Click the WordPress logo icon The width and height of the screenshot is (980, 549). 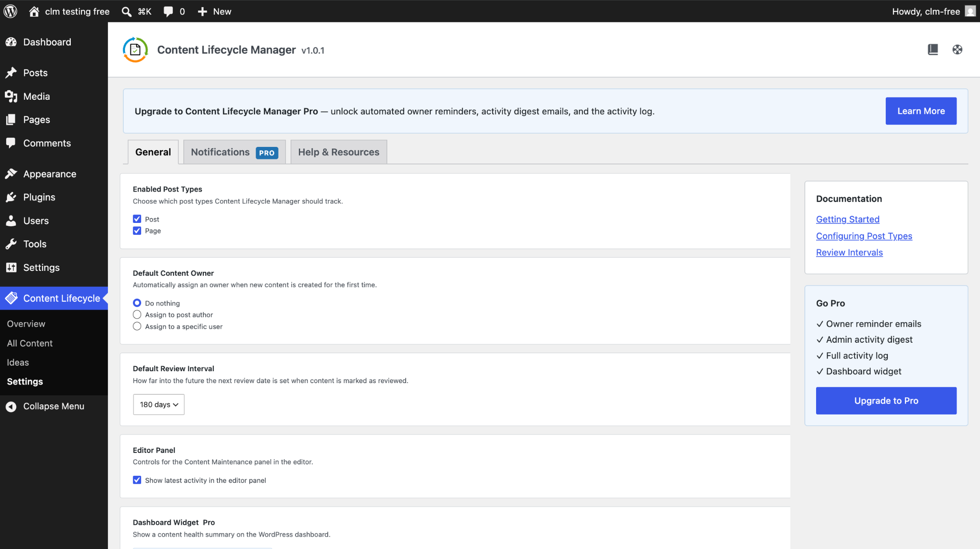(10, 11)
